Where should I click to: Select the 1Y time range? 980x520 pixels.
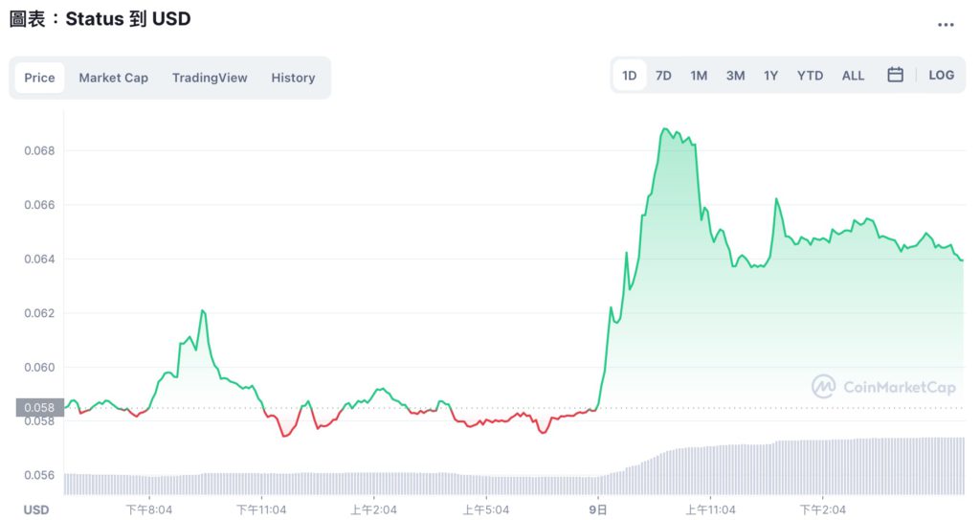[x=770, y=75]
